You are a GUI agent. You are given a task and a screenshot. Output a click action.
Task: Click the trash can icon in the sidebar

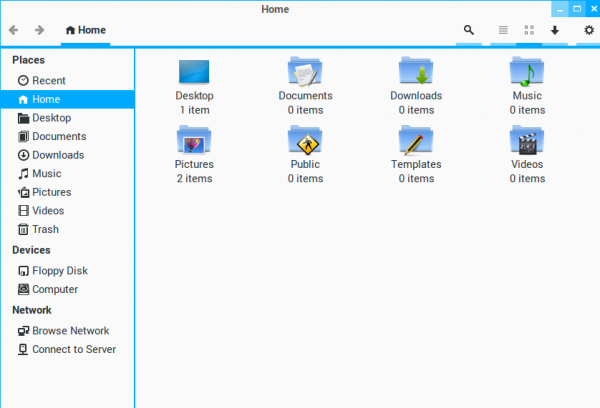[23, 229]
